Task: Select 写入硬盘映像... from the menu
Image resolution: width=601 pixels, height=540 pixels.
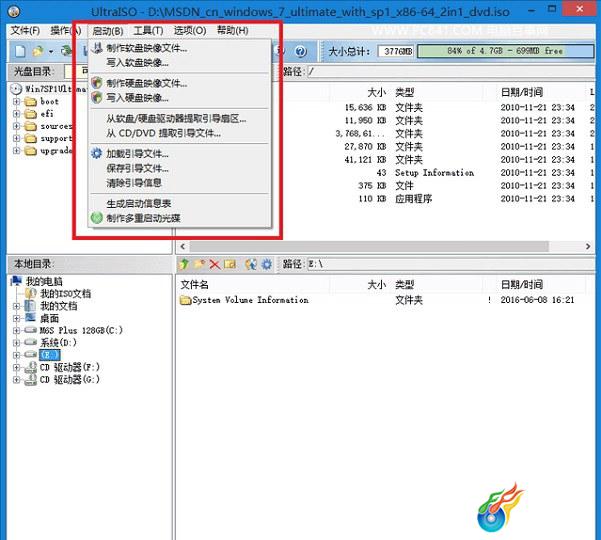Action: tap(179, 98)
